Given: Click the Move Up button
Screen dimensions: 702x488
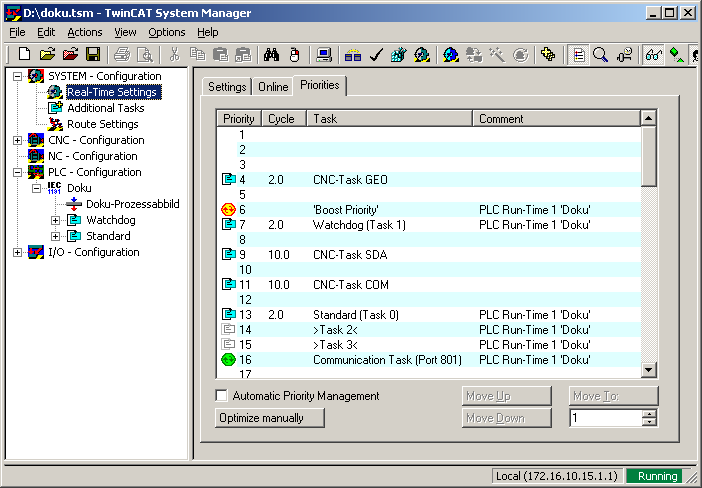Looking at the screenshot, I should click(x=506, y=396).
